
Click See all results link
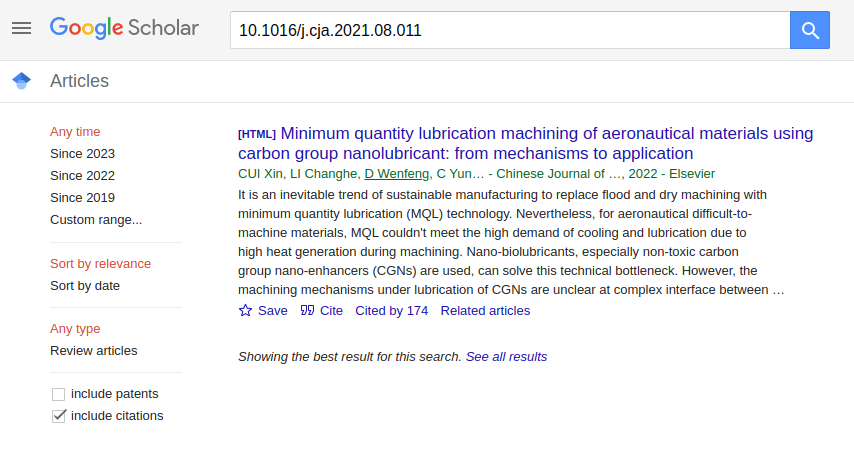(506, 356)
